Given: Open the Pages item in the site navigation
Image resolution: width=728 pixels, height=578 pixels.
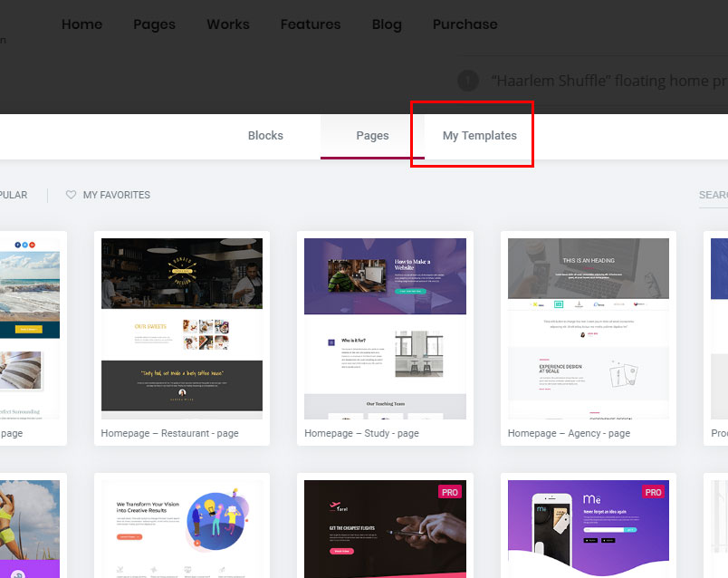Looking at the screenshot, I should (154, 24).
